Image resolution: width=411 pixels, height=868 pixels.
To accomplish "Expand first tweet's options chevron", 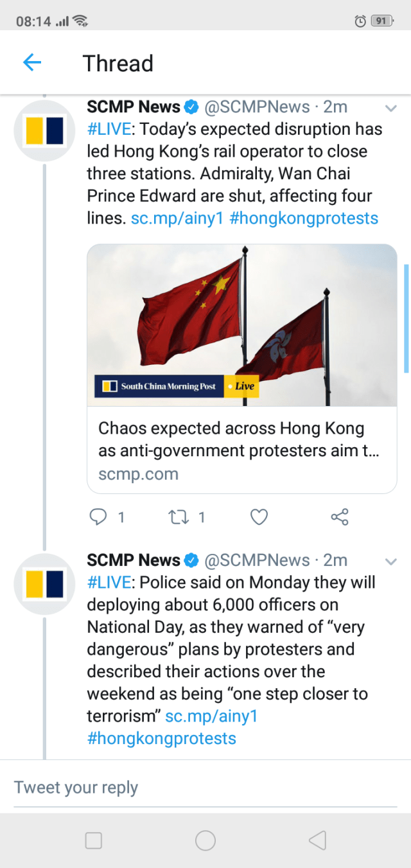I will click(390, 108).
